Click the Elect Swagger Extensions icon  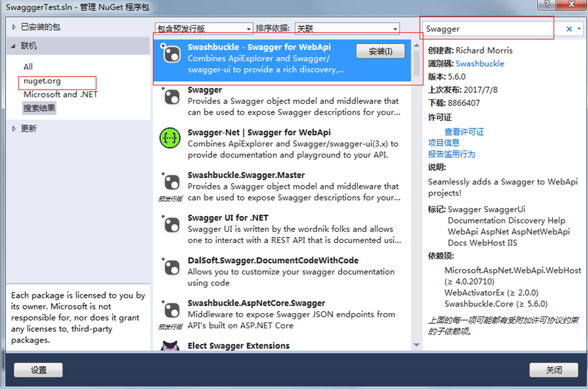click(170, 345)
